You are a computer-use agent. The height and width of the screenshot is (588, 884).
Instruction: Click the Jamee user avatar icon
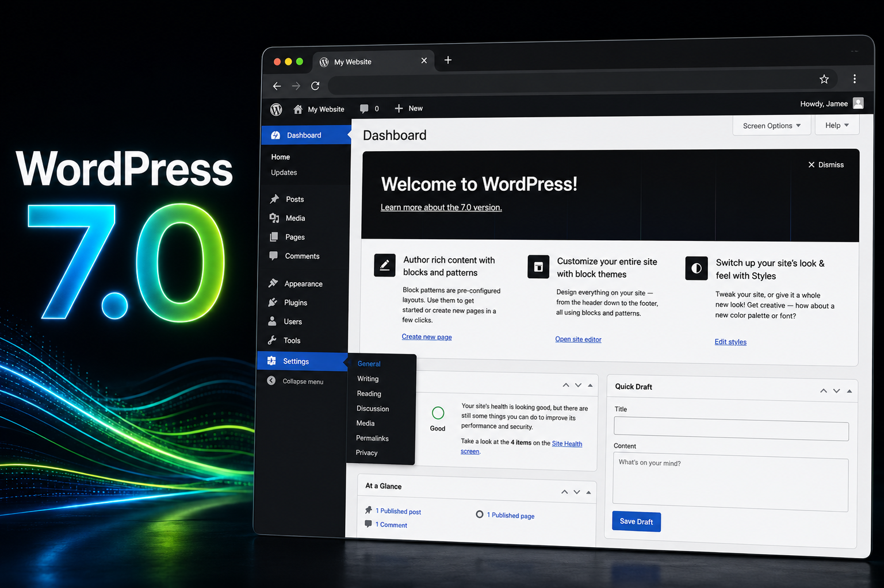[x=858, y=103]
